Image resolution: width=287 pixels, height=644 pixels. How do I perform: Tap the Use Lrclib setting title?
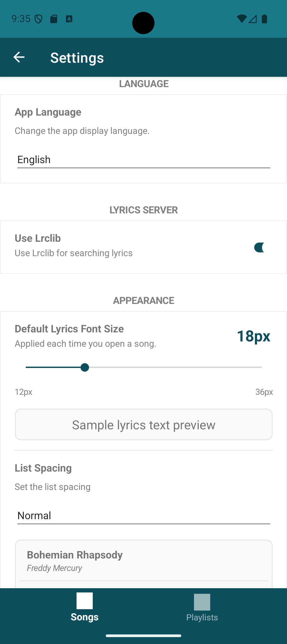pyautogui.click(x=38, y=238)
